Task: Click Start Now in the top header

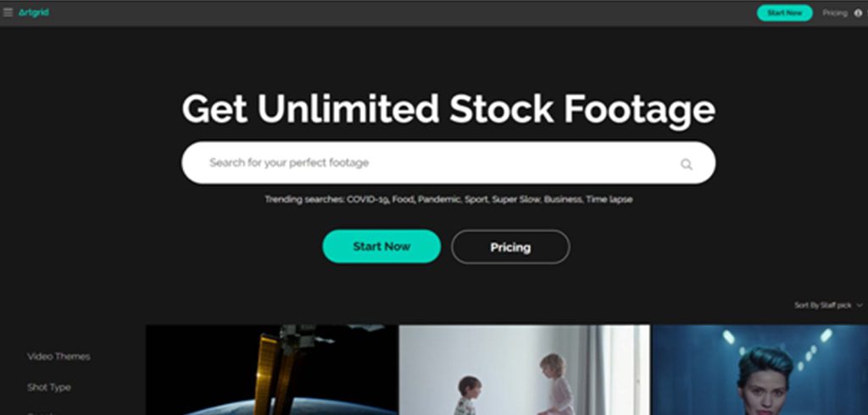Action: tap(784, 13)
